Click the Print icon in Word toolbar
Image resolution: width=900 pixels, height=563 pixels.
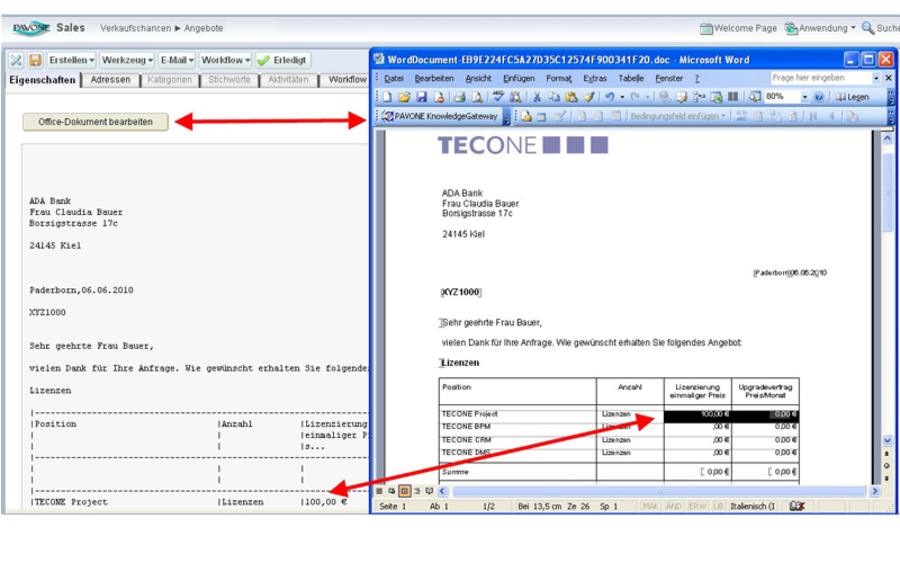point(460,97)
